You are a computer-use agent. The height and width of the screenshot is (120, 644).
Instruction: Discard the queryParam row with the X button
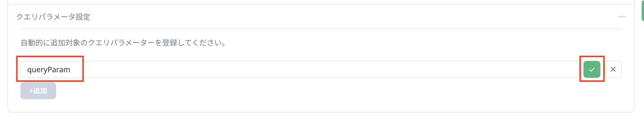pos(613,70)
